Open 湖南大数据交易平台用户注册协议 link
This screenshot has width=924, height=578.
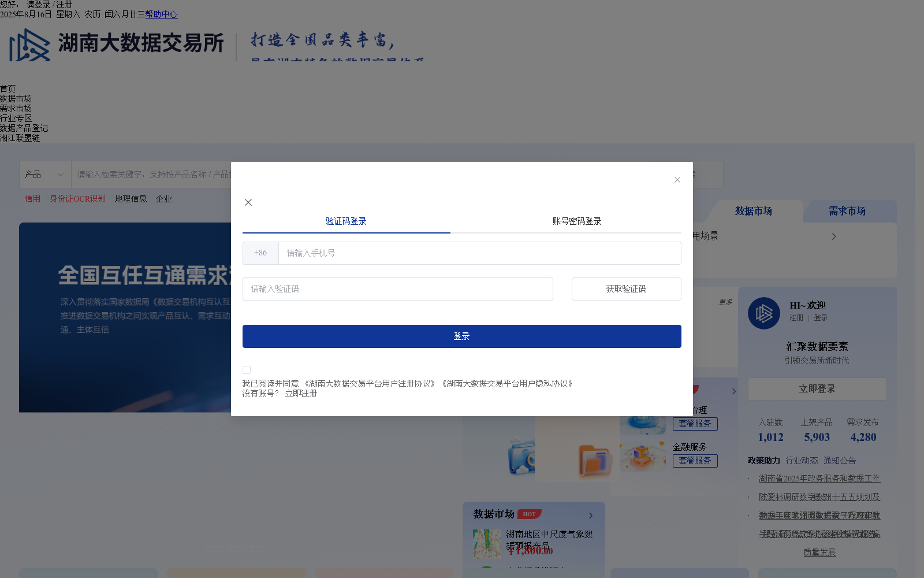pyautogui.click(x=370, y=384)
